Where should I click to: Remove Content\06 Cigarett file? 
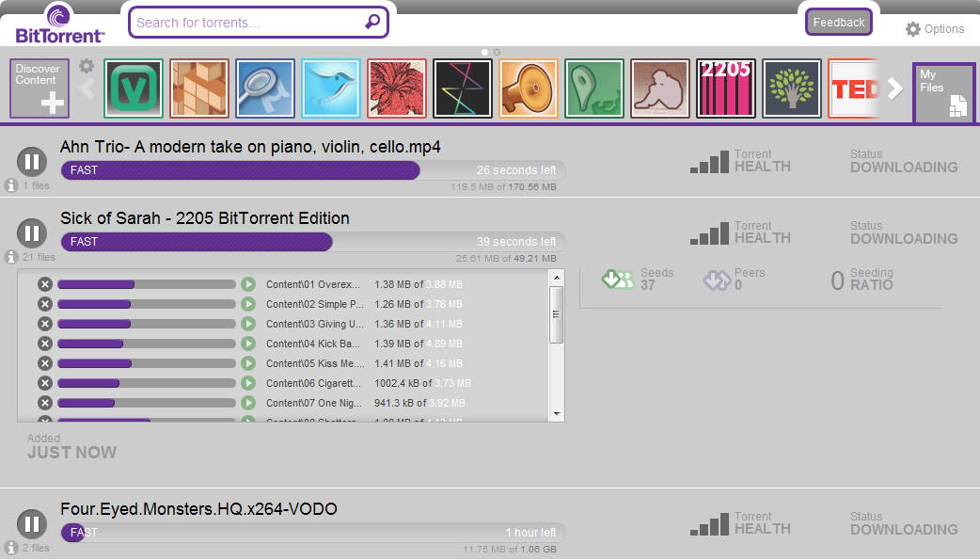[x=45, y=383]
